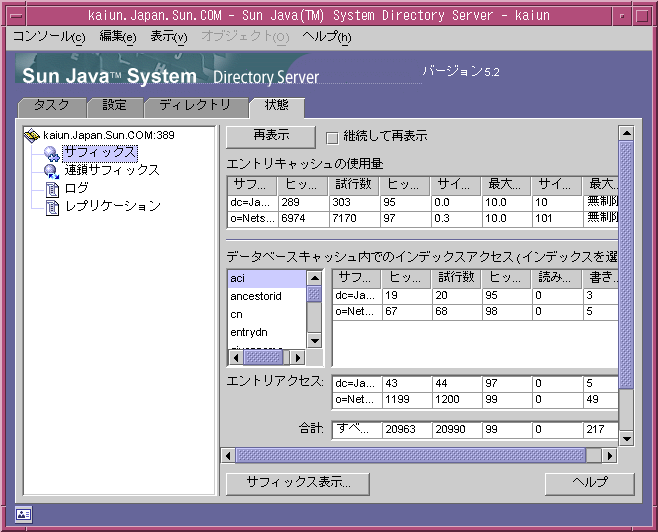Toggle 継続して再表示 checkbox
658x532 pixels.
[x=332, y=138]
